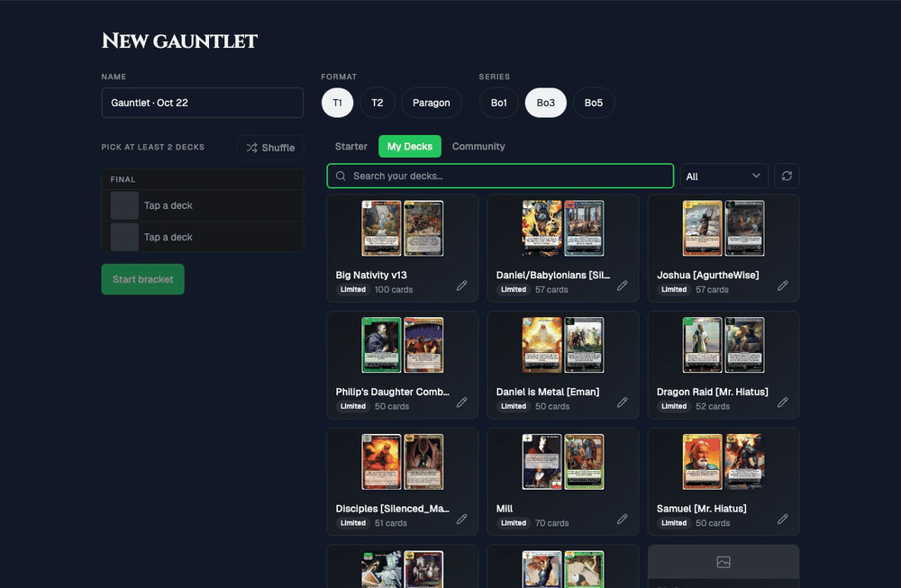Viewport: 901px width, 588px height.
Task: Focus the Search your decks field
Action: coord(500,176)
